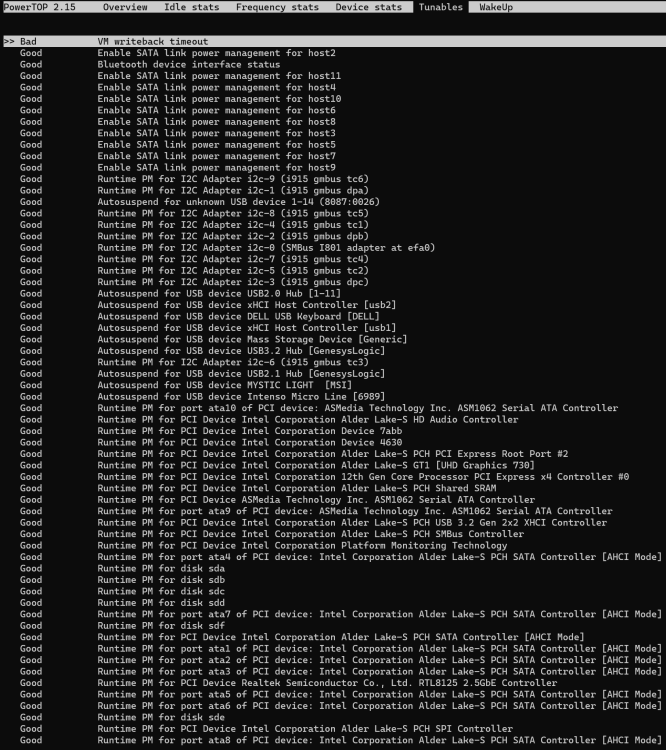Select Runtime PM for port ata4 row
Screen dimensions: 666x750
click(341, 558)
